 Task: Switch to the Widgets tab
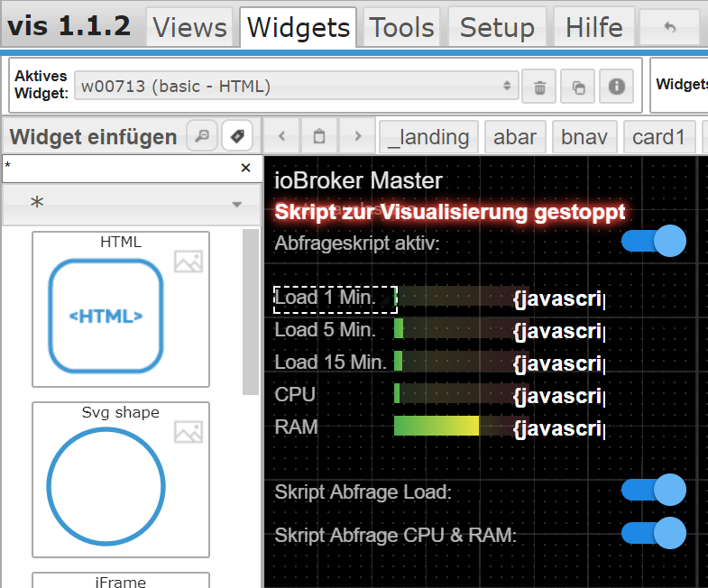[x=298, y=27]
